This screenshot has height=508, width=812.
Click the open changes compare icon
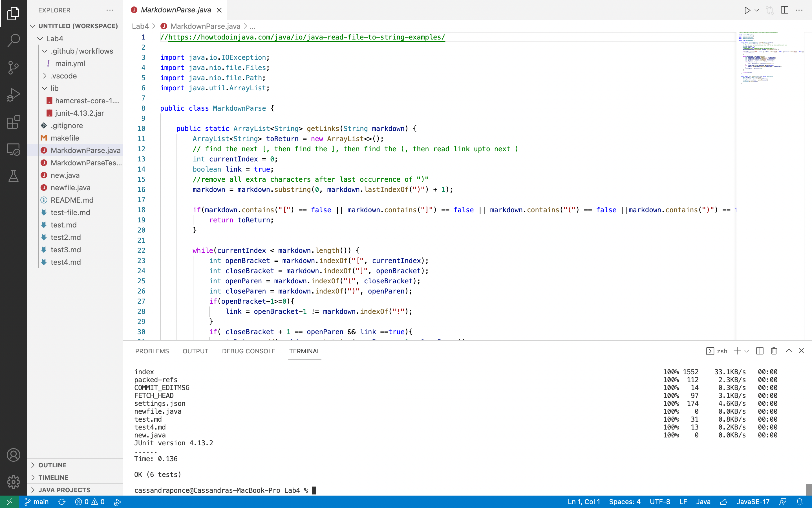[770, 10]
